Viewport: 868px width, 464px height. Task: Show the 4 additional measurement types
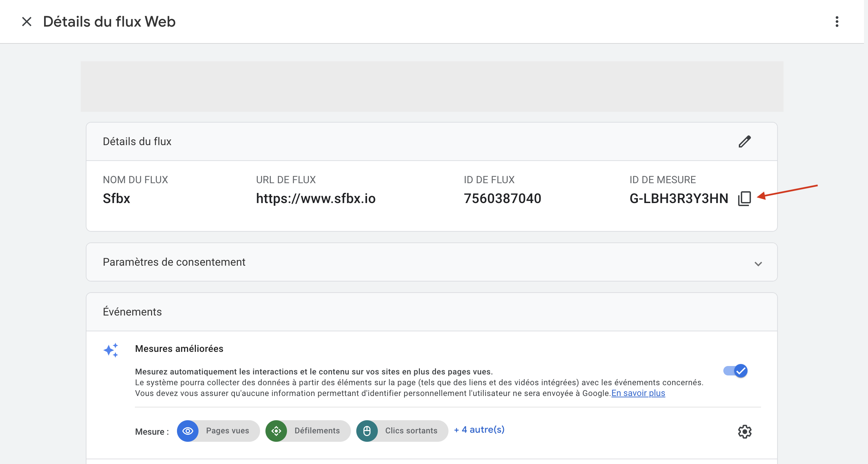478,430
